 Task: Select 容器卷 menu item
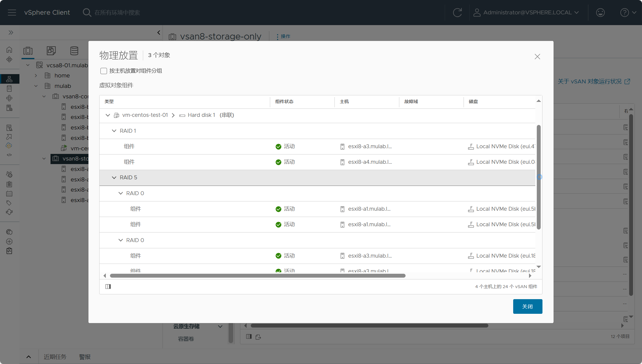point(186,339)
